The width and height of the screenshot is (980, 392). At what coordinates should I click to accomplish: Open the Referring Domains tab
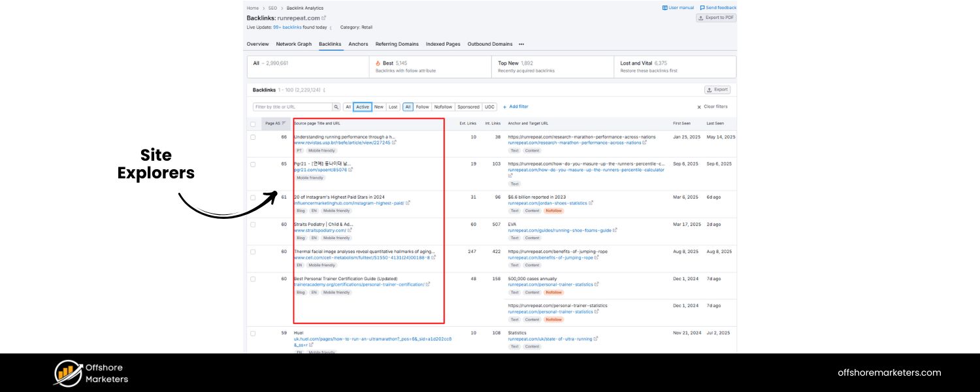pyautogui.click(x=397, y=44)
